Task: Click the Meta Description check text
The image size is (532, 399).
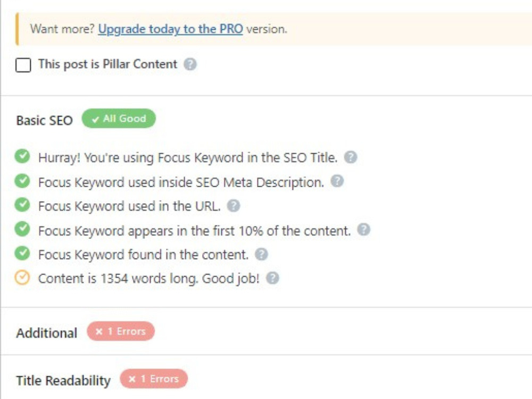Action: tap(181, 182)
